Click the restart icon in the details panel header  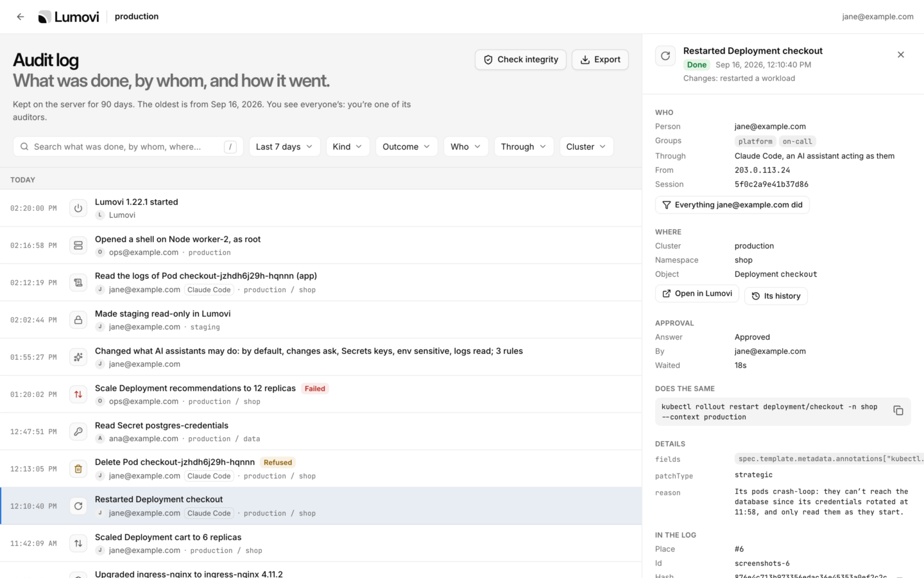tap(665, 56)
